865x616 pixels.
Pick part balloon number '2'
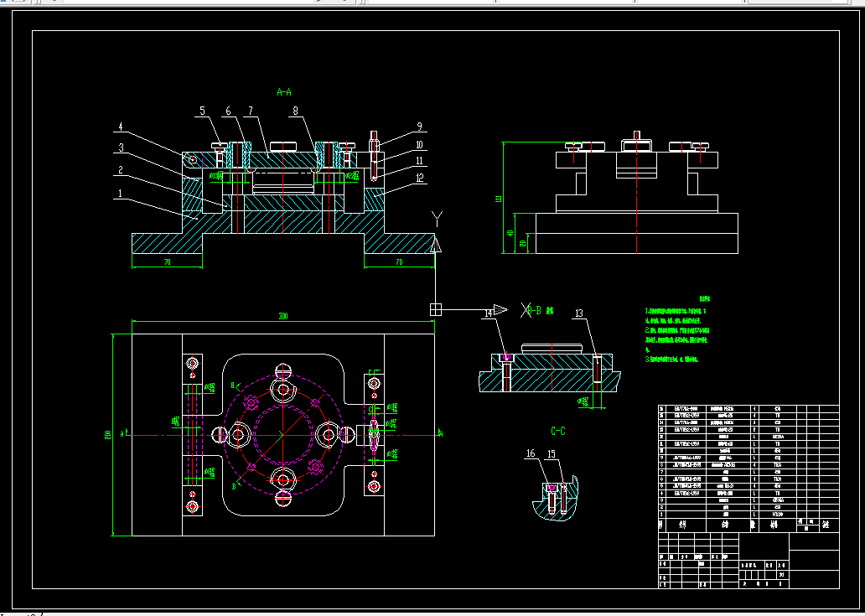[x=120, y=170]
